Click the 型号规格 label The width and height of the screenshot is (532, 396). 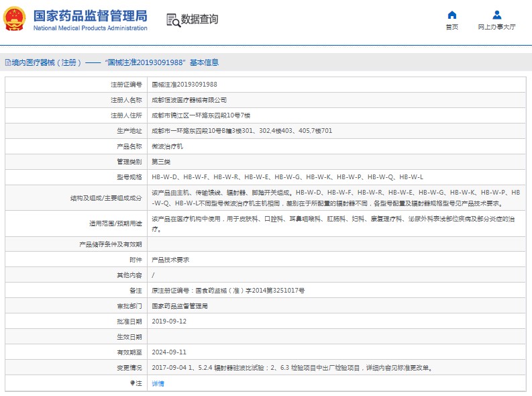coord(129,177)
